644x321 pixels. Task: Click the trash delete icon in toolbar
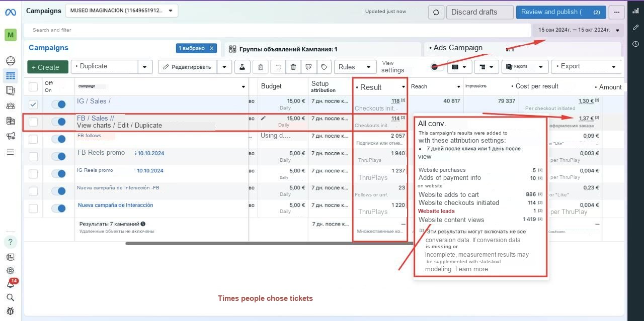pyautogui.click(x=293, y=67)
